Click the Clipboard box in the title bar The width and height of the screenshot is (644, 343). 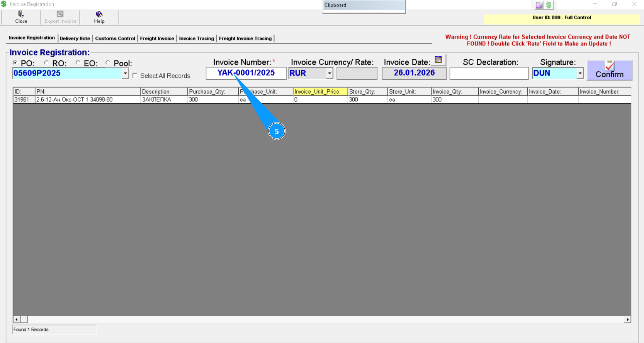pos(364,6)
